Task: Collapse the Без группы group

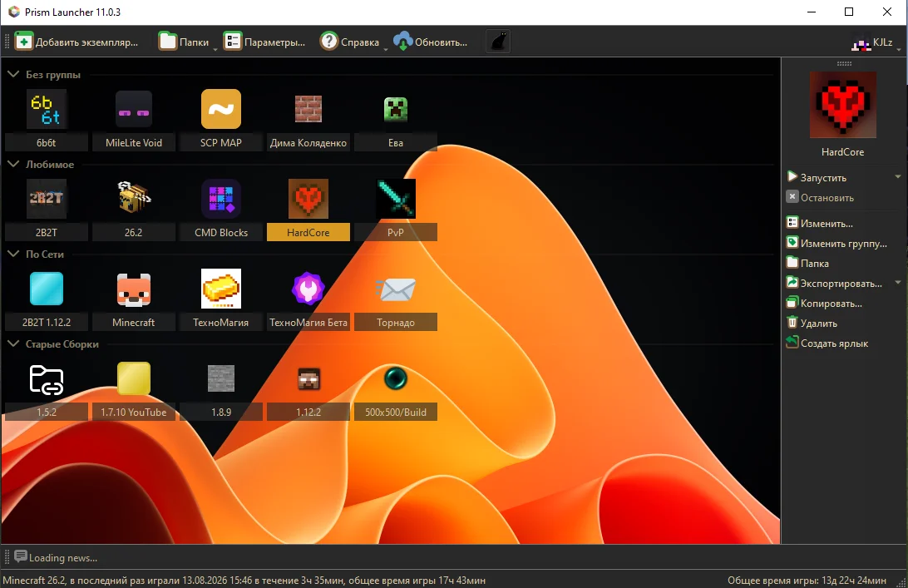Action: (13, 74)
